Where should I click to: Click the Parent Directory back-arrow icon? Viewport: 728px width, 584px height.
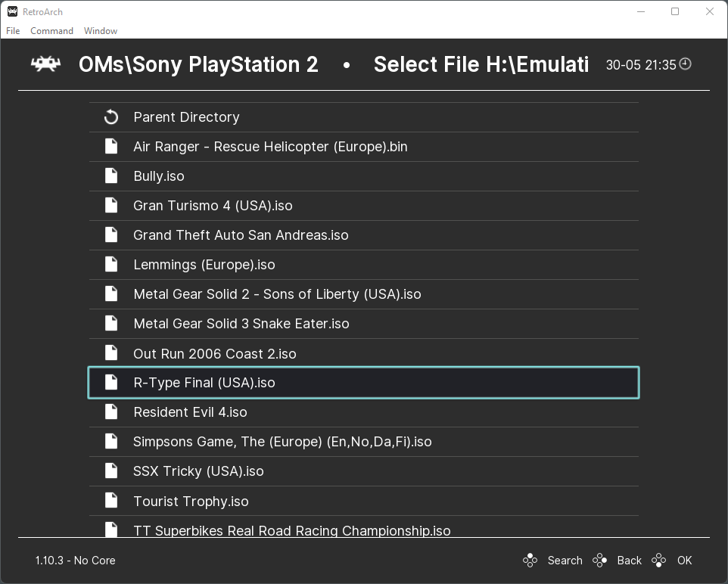[111, 117]
